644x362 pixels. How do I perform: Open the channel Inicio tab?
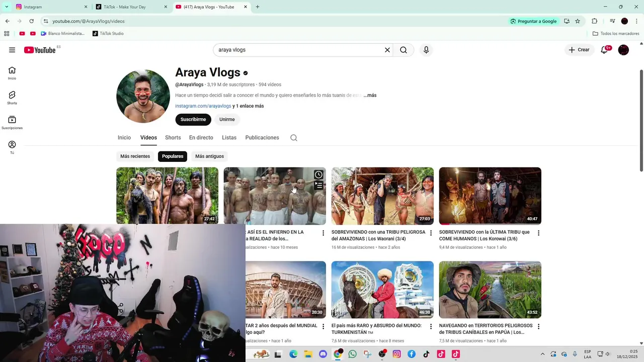[124, 138]
